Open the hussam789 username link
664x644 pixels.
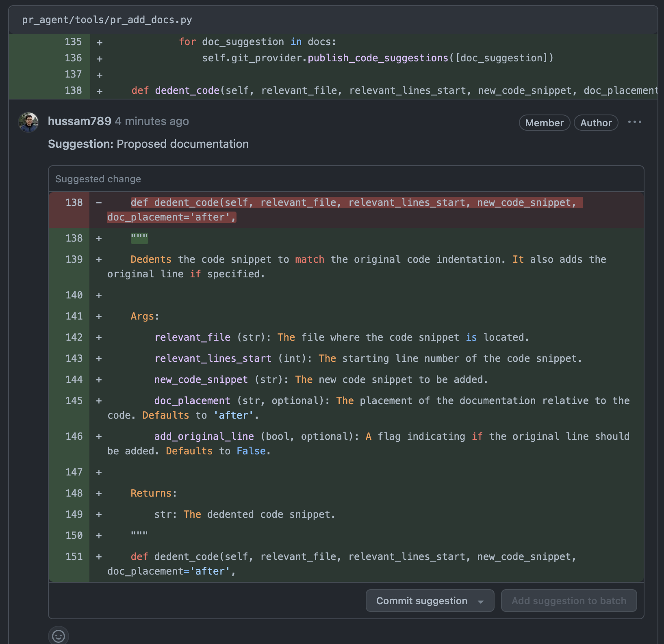(79, 121)
